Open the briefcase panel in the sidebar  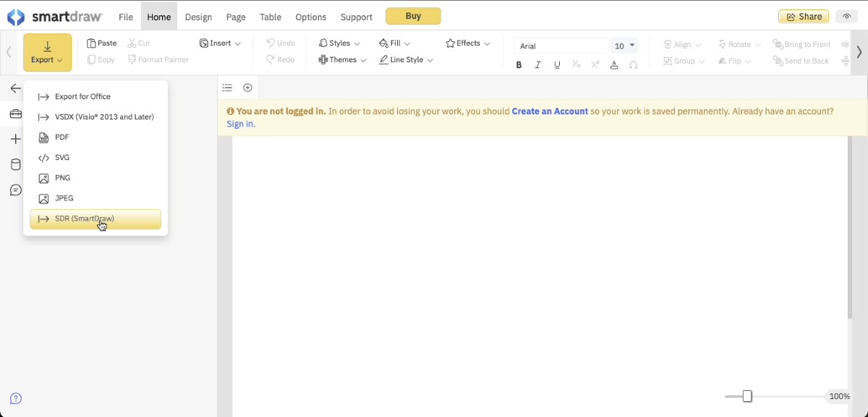click(x=15, y=114)
